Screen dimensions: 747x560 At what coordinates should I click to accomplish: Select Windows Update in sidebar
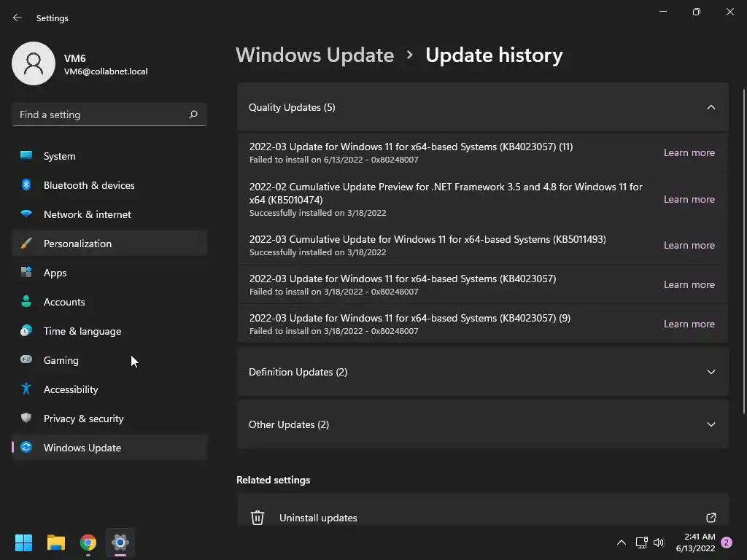(109, 447)
